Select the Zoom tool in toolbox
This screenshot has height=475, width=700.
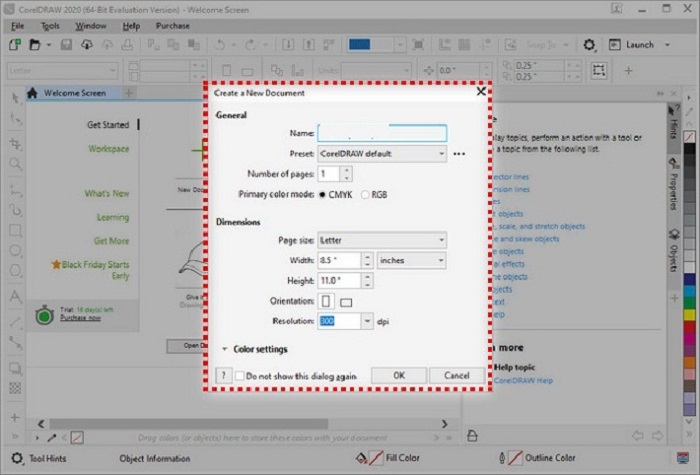coord(15,164)
